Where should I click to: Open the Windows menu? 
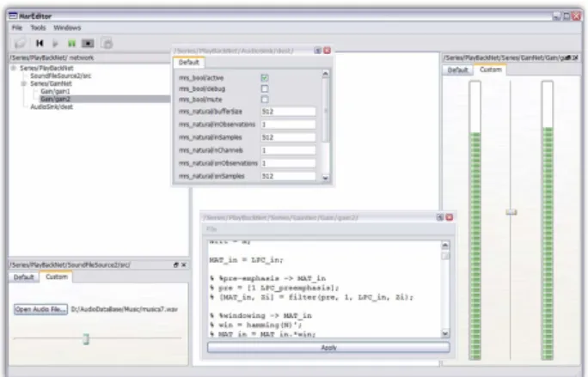[67, 27]
